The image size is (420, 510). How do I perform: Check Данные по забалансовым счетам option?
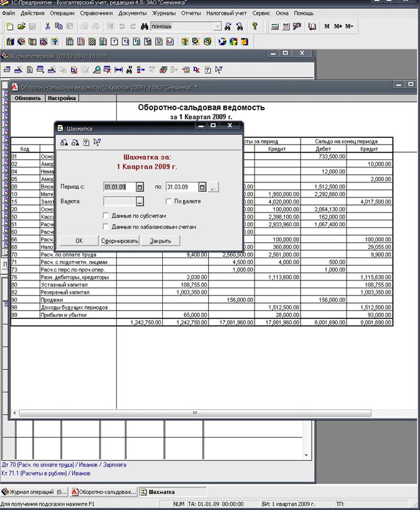(x=106, y=226)
